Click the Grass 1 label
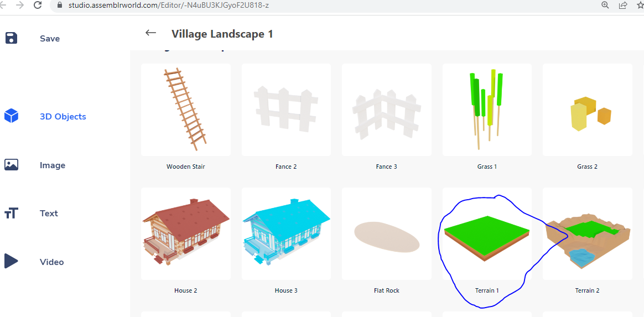 (x=487, y=167)
